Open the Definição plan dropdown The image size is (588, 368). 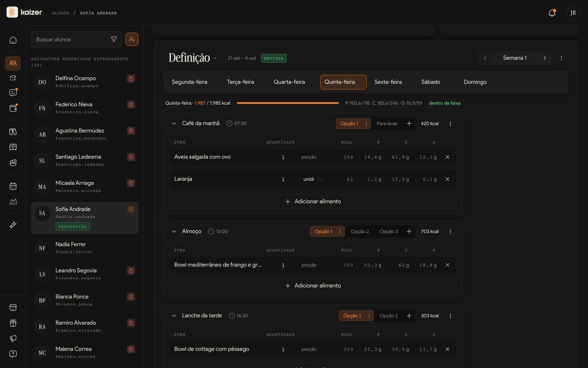[215, 58]
